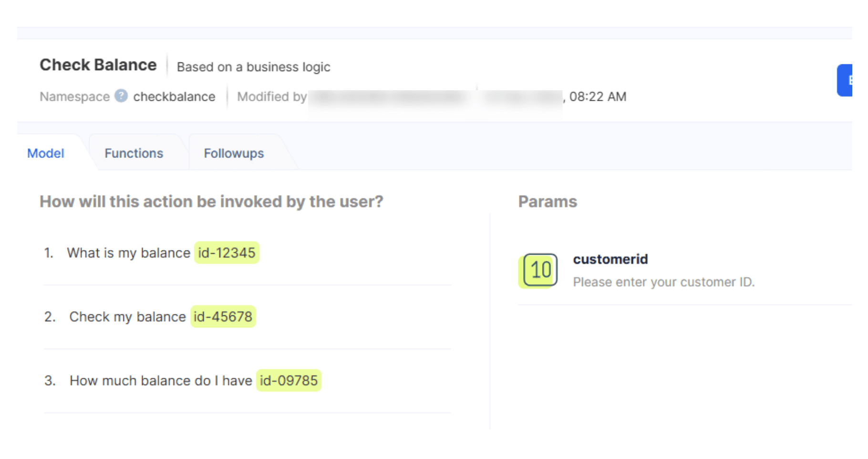Click the Check Balance action title
868x459 pixels.
pos(98,65)
